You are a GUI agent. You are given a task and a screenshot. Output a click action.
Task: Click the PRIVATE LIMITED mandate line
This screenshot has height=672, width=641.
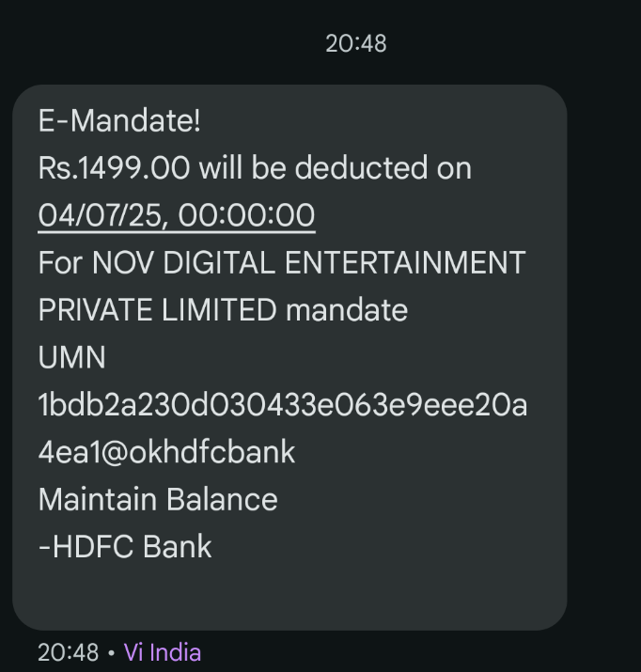point(223,310)
